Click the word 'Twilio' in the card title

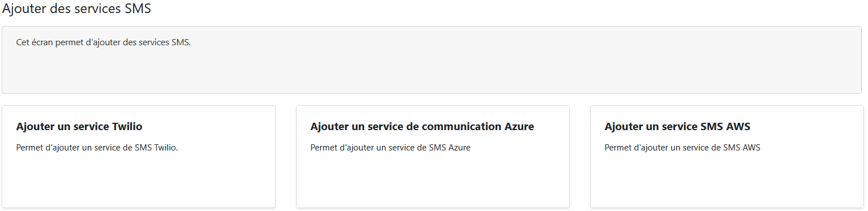click(x=127, y=127)
